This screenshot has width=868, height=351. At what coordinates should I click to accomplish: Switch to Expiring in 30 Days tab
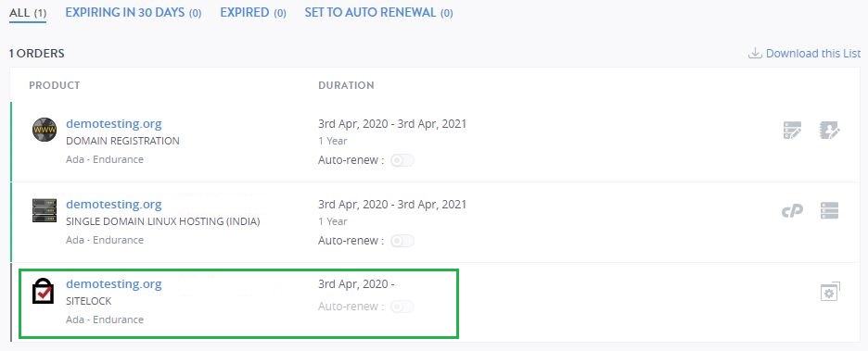pyautogui.click(x=133, y=12)
